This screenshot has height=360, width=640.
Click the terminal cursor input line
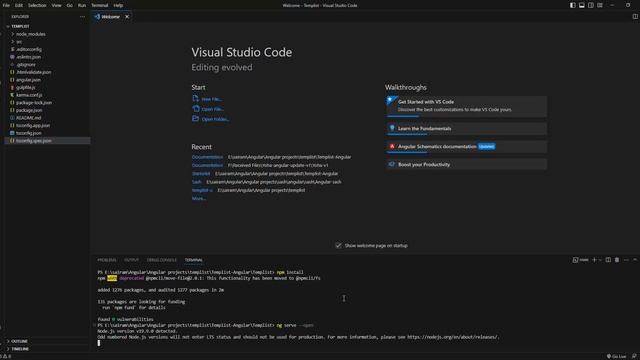point(99,343)
